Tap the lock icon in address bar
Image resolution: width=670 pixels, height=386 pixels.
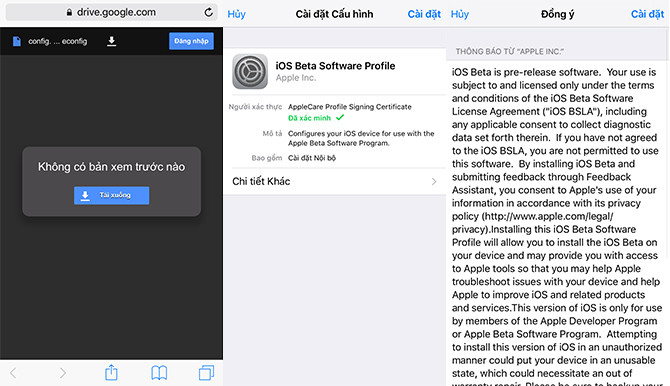coord(69,12)
